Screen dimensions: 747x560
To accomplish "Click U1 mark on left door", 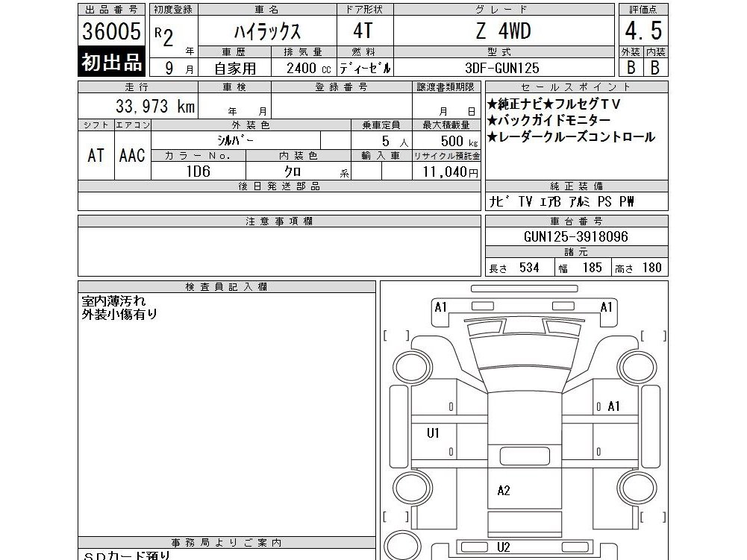I will pos(433,432).
